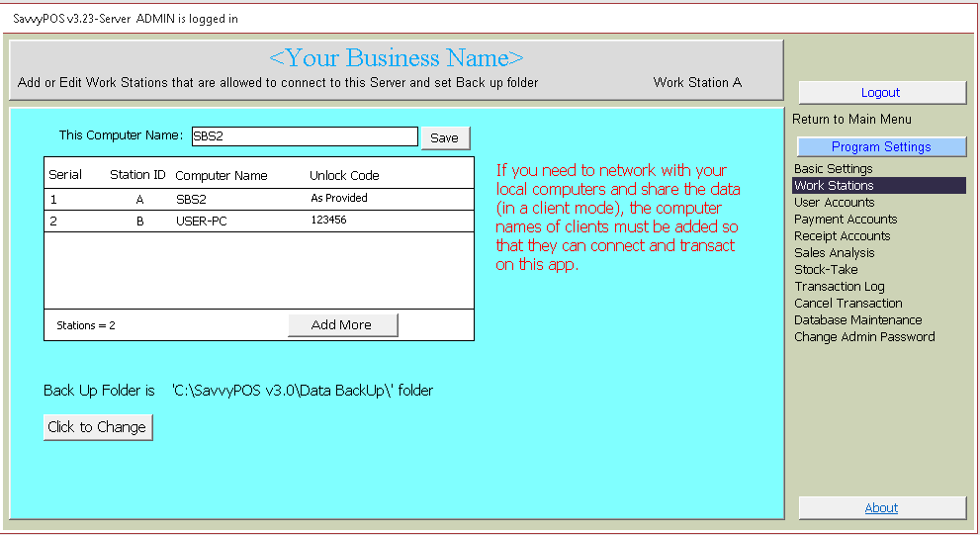
Task: Go to Payment Accounts
Action: point(846,220)
